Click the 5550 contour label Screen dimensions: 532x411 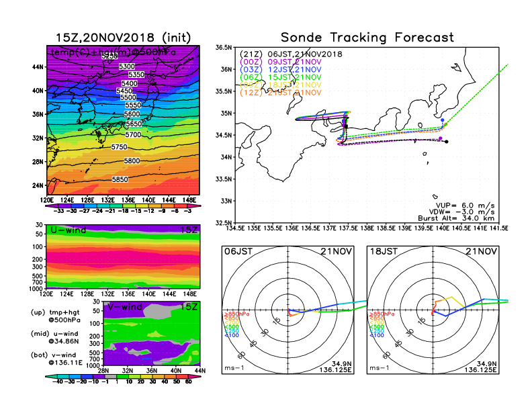(133, 105)
